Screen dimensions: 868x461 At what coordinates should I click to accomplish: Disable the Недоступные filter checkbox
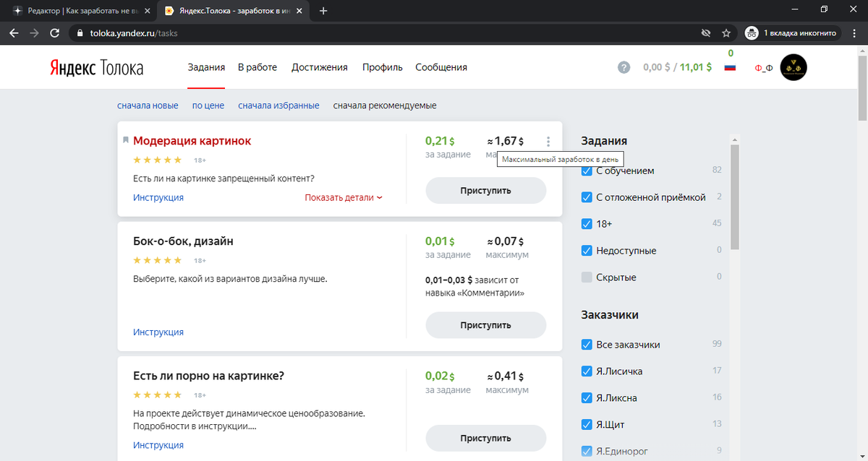click(x=587, y=251)
